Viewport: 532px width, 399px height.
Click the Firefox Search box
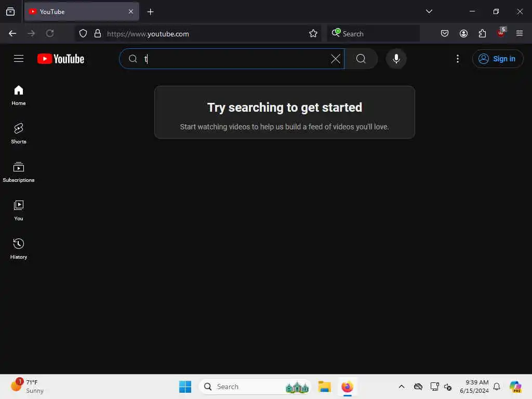373,34
